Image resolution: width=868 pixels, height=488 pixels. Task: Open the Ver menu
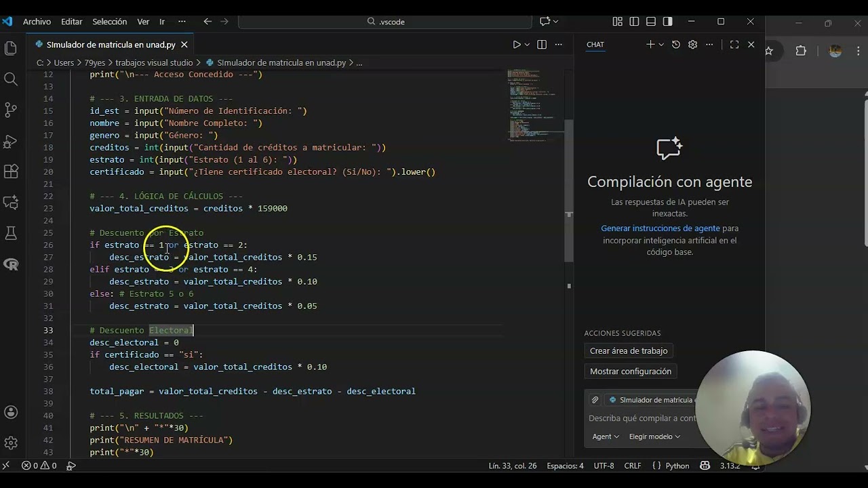tap(143, 22)
